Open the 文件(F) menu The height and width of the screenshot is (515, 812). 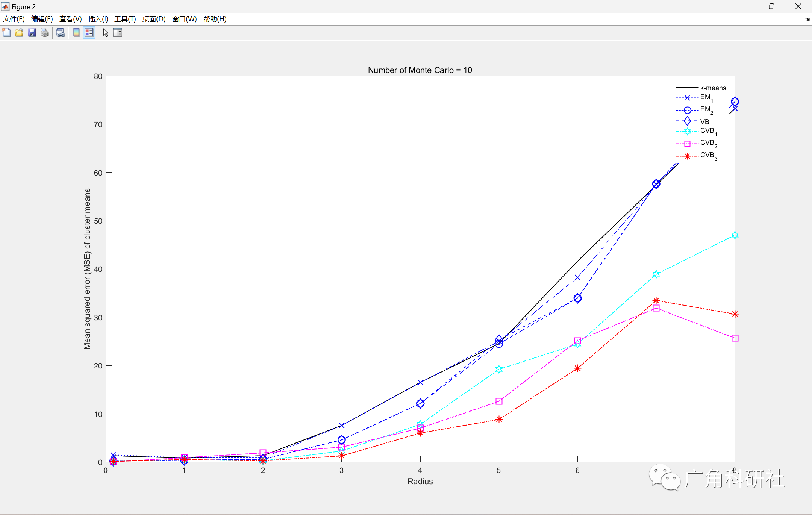(14, 19)
